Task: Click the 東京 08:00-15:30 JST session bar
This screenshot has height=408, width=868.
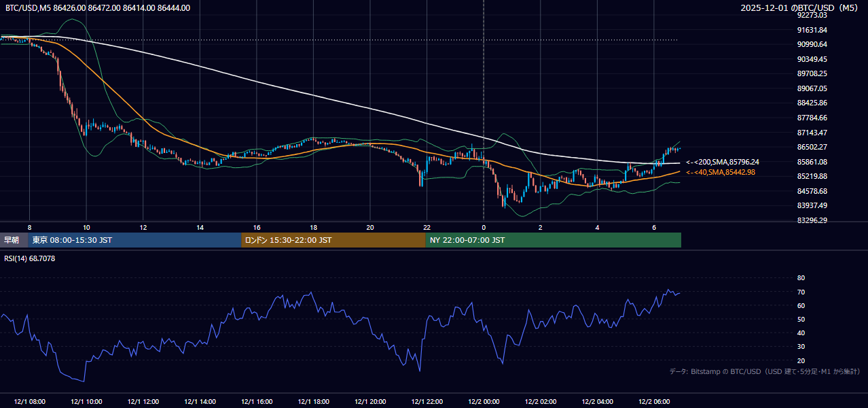Action: tap(134, 240)
